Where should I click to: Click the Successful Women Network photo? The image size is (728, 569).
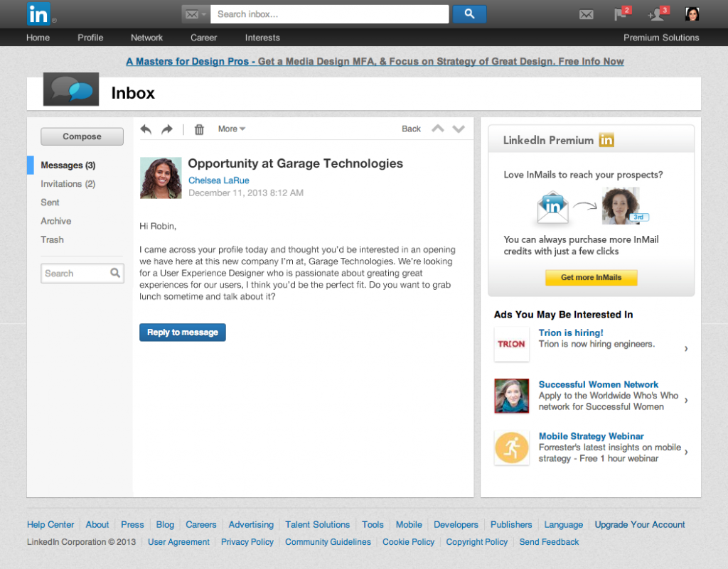[x=511, y=396]
